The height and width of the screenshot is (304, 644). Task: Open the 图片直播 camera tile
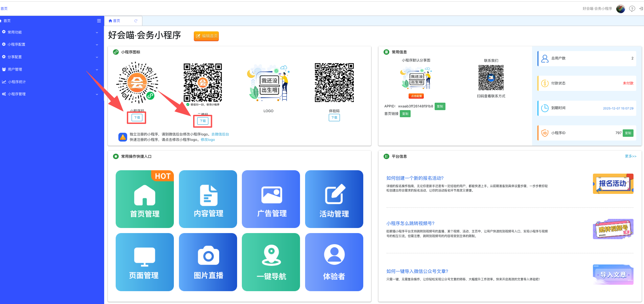[208, 262]
